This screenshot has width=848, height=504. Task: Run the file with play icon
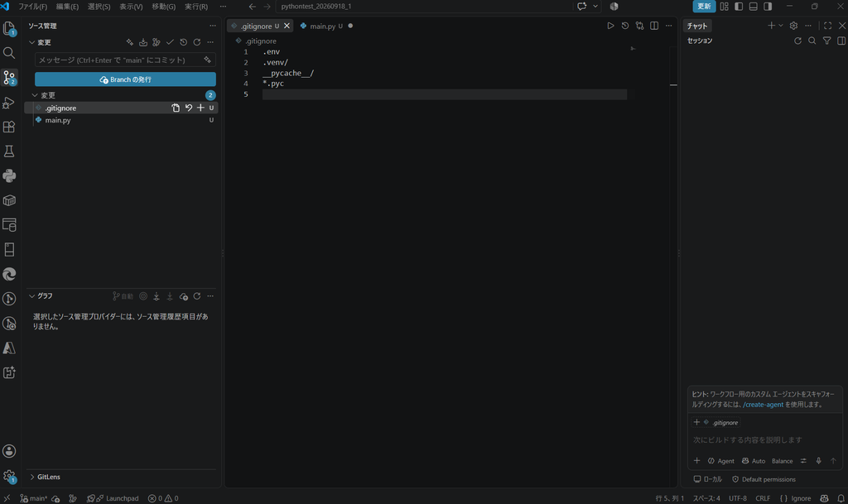[610, 26]
